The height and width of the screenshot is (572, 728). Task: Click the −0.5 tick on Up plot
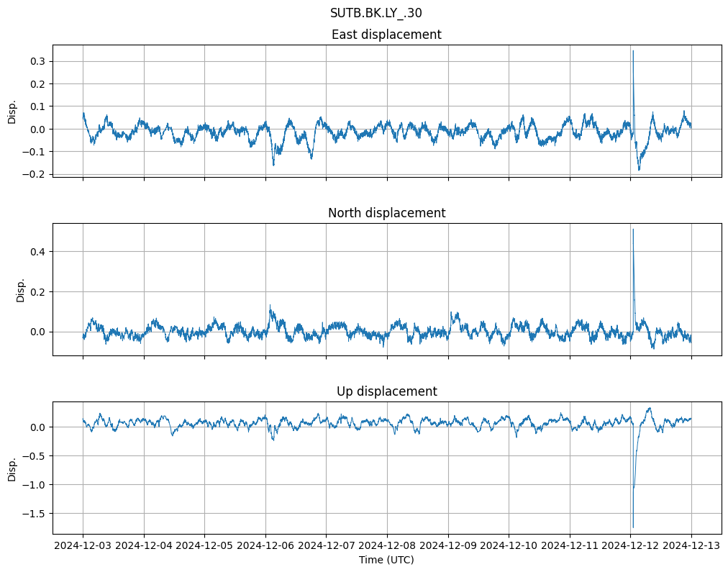click(35, 455)
